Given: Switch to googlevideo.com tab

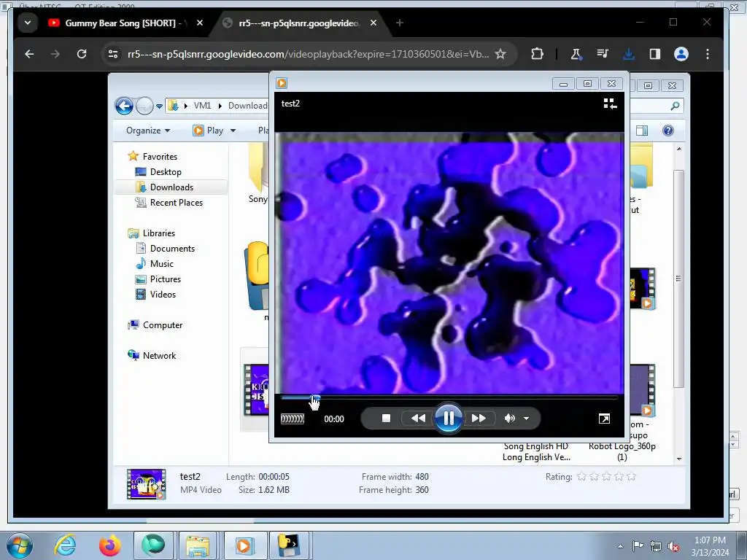Looking at the screenshot, I should 298,23.
